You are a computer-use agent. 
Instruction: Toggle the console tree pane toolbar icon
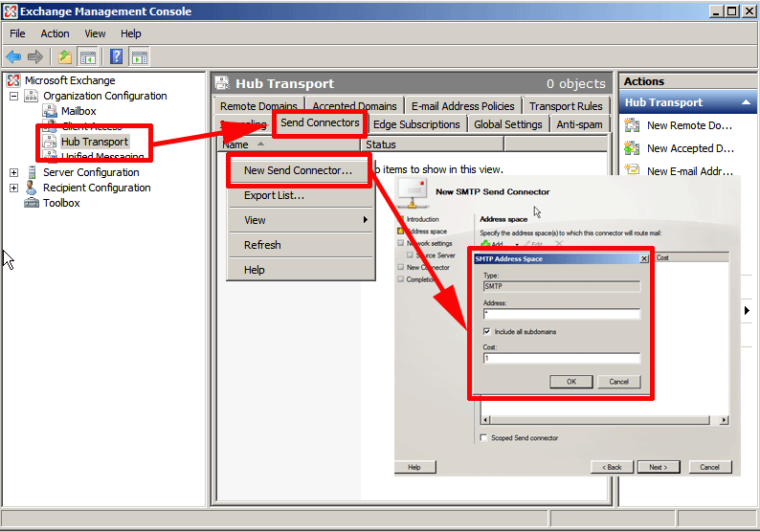(88, 57)
